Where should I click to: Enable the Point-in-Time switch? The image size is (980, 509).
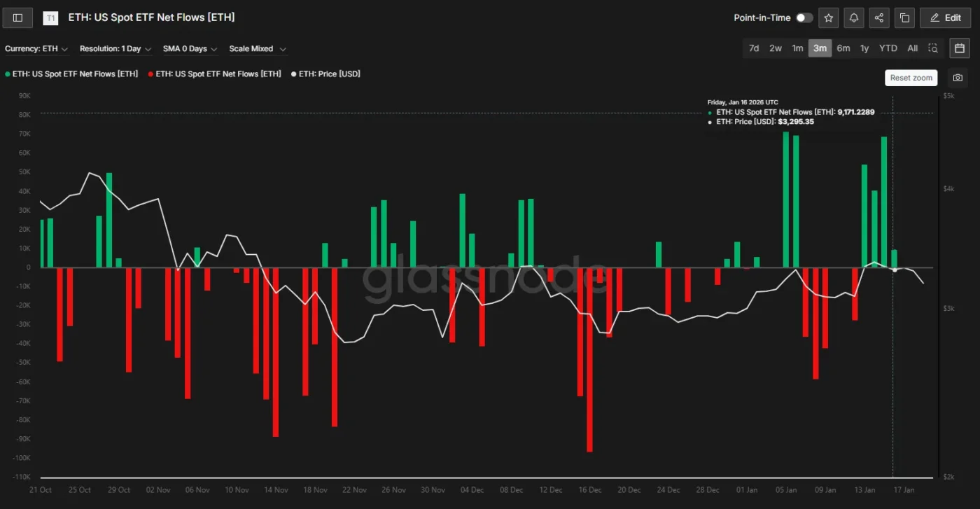pos(804,18)
